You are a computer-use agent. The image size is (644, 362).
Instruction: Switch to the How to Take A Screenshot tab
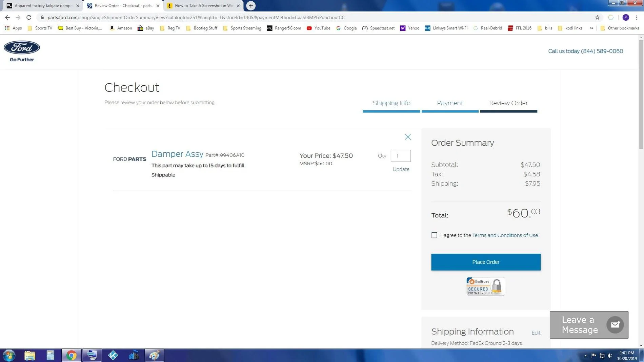[x=203, y=6]
